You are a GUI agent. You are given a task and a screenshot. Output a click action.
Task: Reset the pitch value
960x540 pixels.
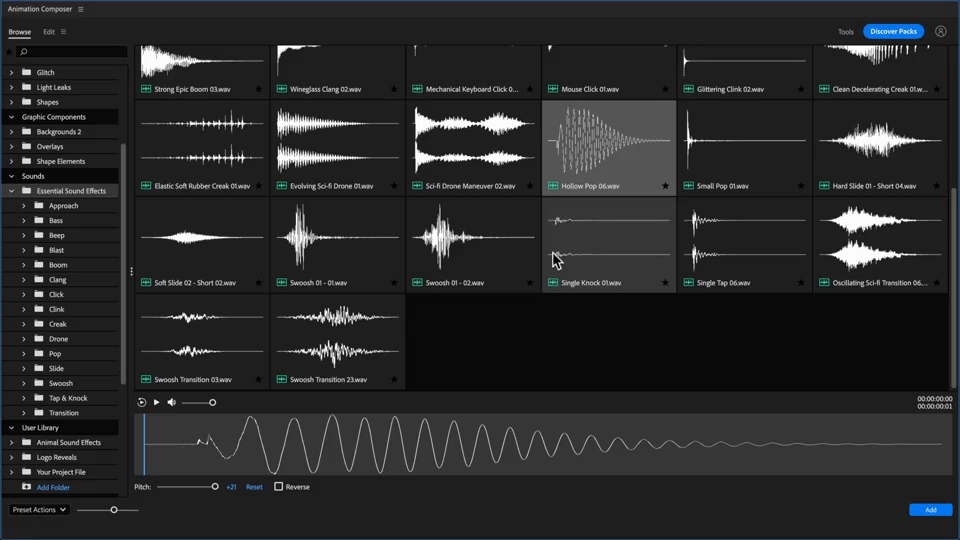pyautogui.click(x=254, y=487)
